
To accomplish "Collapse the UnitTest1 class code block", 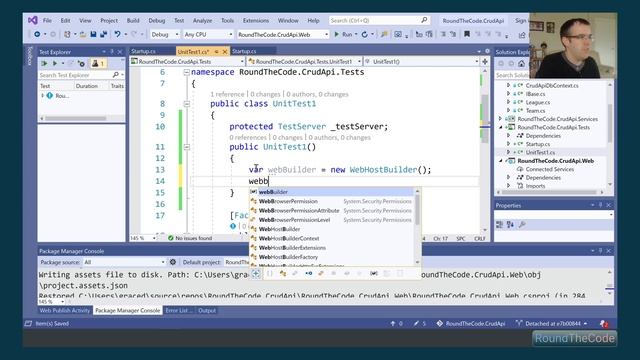I will pyautogui.click(x=187, y=104).
